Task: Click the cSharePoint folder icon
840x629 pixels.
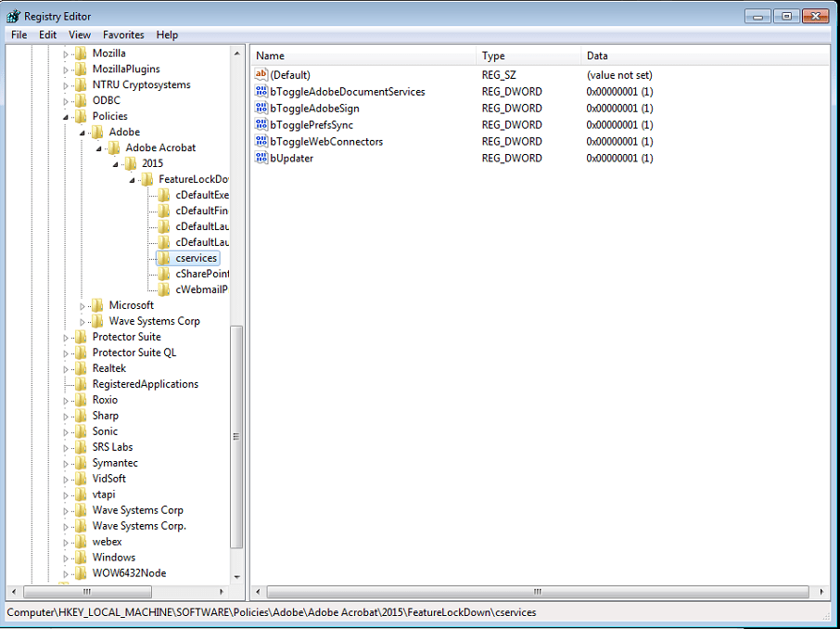Action: pos(164,274)
